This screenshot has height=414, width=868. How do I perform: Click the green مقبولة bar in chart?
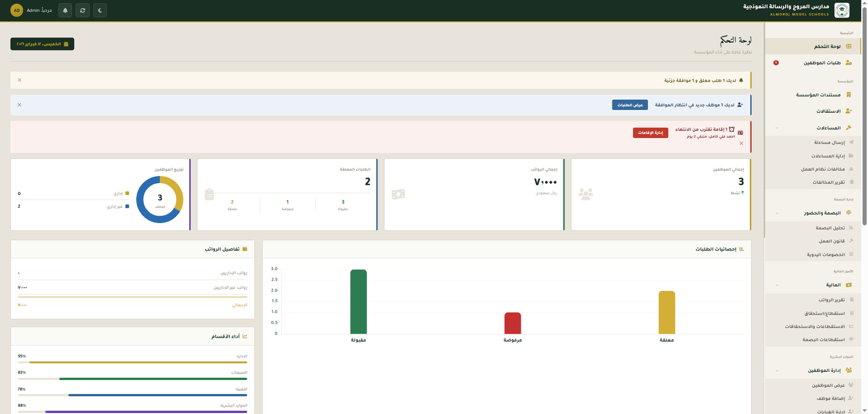pos(358,302)
